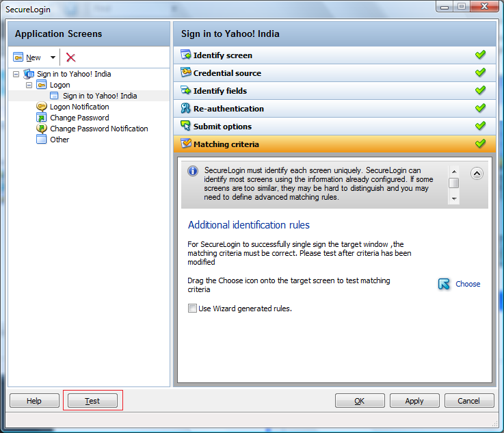Click the red X delete icon
Viewport: 504px width, 433px height.
[70, 57]
